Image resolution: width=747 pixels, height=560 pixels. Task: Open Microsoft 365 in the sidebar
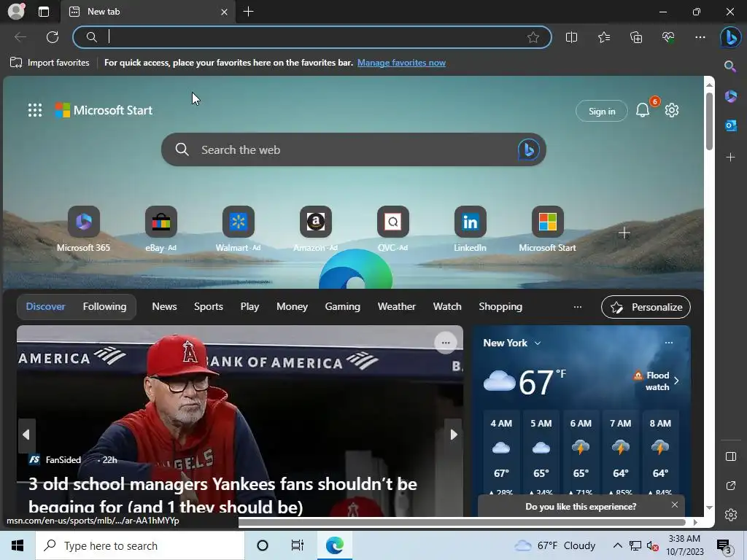(730, 96)
